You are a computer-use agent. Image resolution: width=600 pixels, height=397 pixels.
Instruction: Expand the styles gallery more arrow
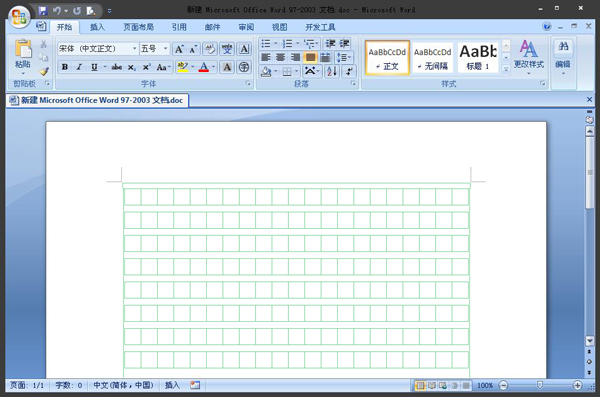point(506,69)
